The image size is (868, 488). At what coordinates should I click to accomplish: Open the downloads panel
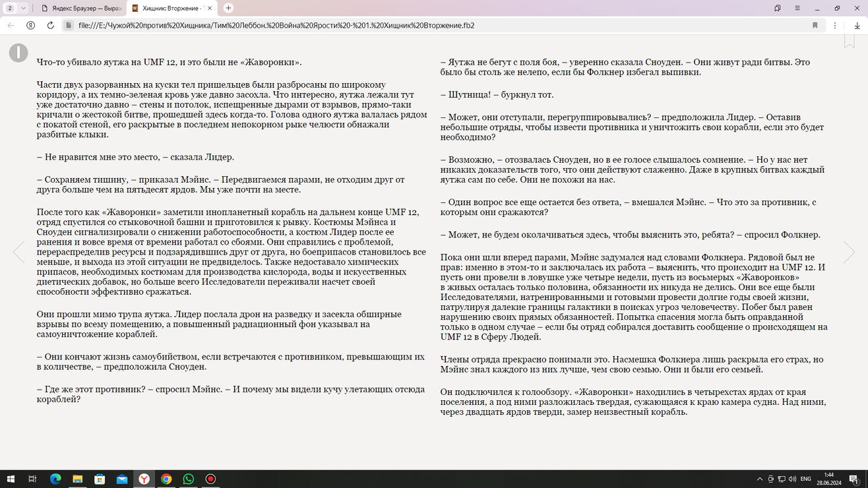point(857,25)
